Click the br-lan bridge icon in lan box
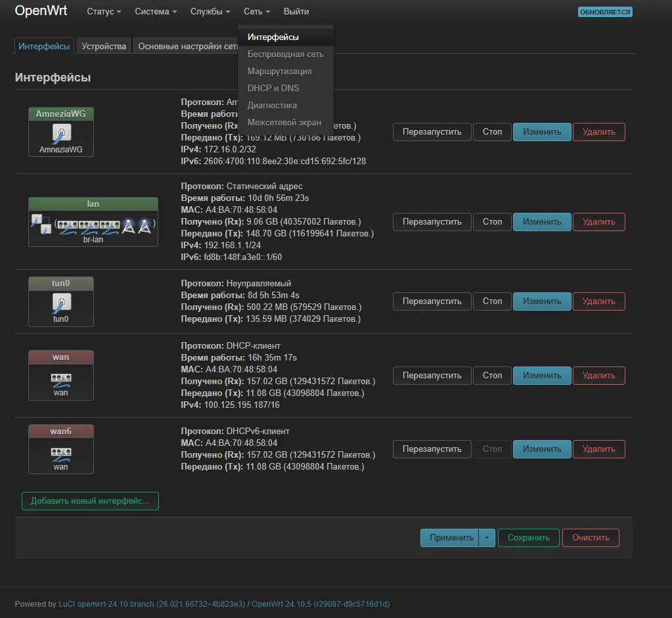The image size is (672, 618). pos(41,224)
